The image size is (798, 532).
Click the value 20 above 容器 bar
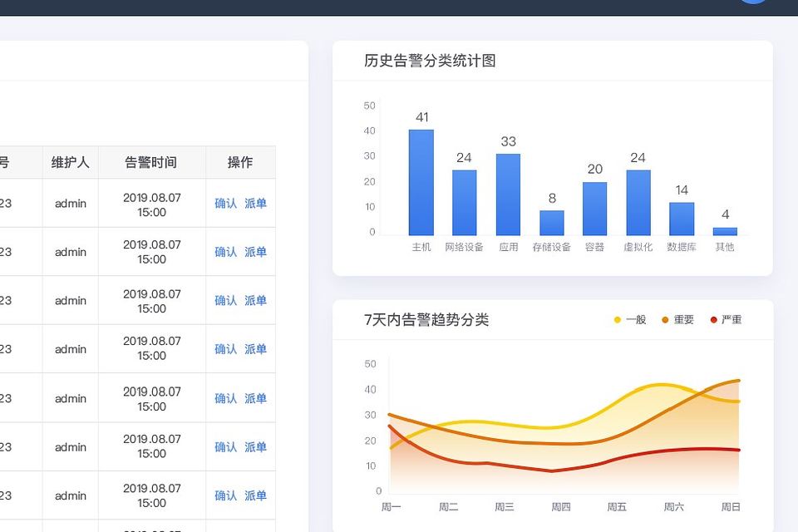click(x=595, y=169)
